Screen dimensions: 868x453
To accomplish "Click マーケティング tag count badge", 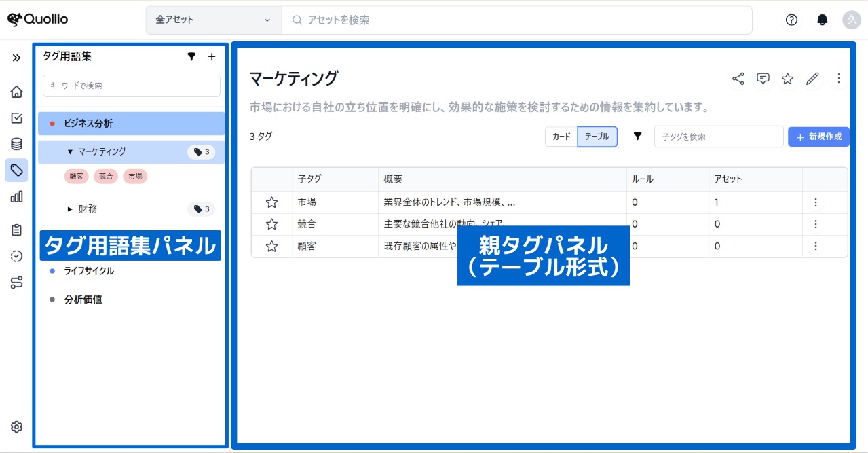I will click(201, 152).
